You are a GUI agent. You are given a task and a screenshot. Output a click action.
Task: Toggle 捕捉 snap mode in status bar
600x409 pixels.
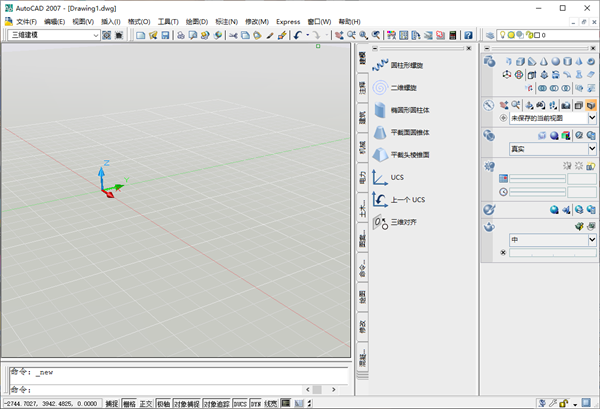111,403
